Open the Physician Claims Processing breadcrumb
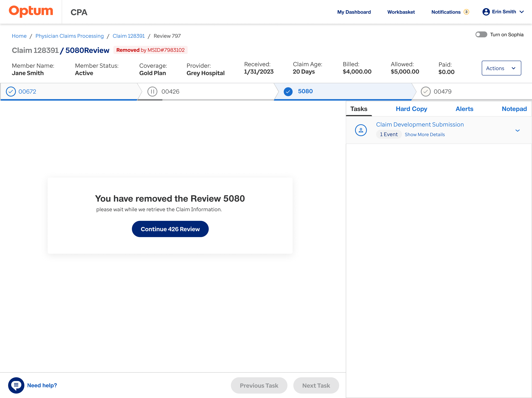 tap(69, 36)
